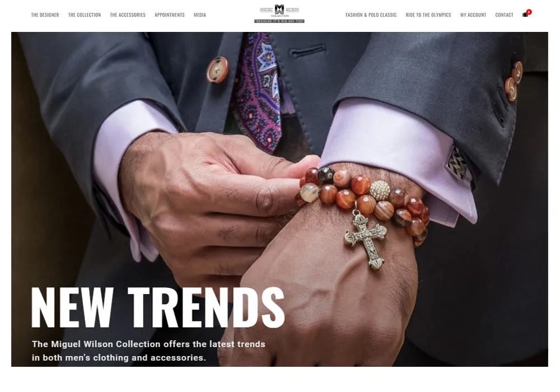Visit the Fashion & Polo Classic page
The width and height of the screenshot is (560, 392).
(371, 15)
